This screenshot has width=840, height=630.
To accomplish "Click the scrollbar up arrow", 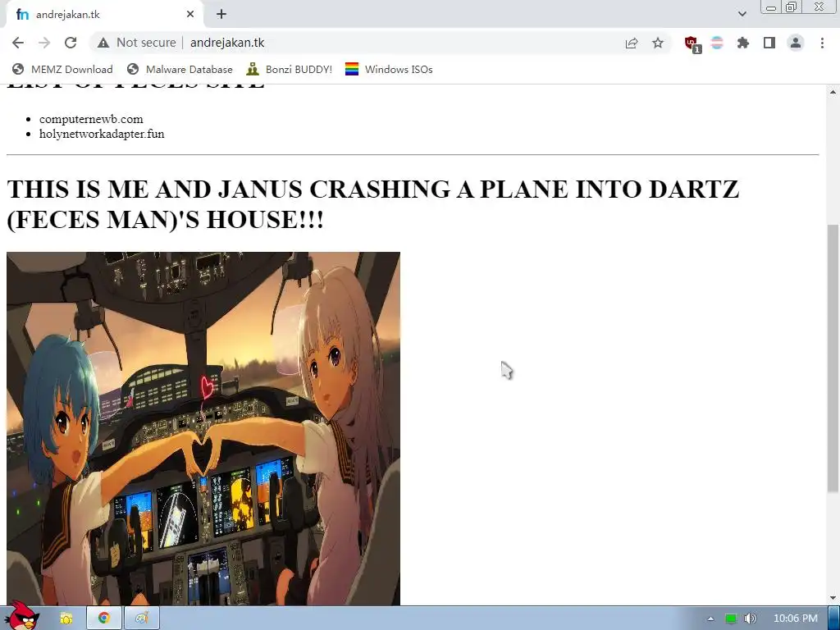I will point(833,92).
